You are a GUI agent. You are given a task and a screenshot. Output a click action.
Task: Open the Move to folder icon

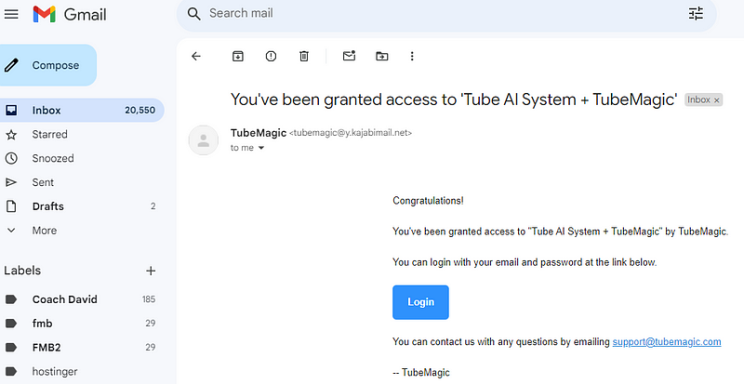click(x=382, y=56)
